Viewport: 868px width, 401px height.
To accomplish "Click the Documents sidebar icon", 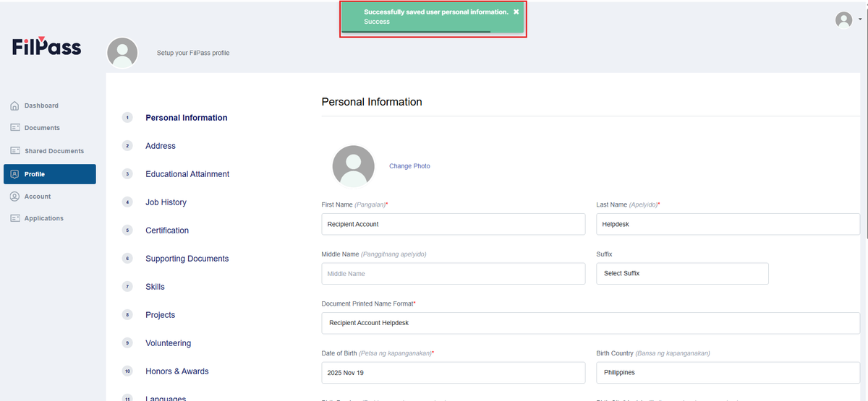I will click(15, 128).
